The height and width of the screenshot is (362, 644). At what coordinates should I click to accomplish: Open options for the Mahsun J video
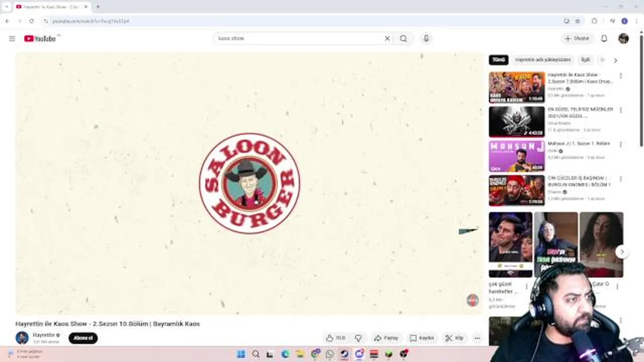620,144
